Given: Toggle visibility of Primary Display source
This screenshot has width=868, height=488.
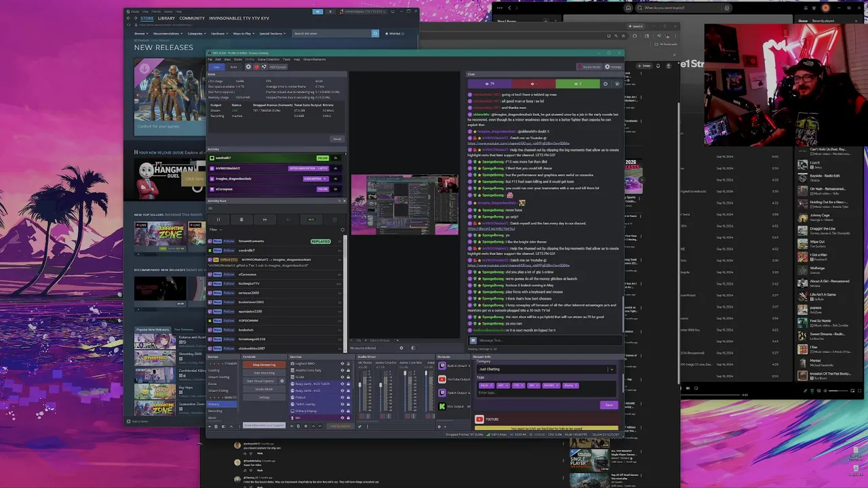Looking at the screenshot, I should 342,411.
